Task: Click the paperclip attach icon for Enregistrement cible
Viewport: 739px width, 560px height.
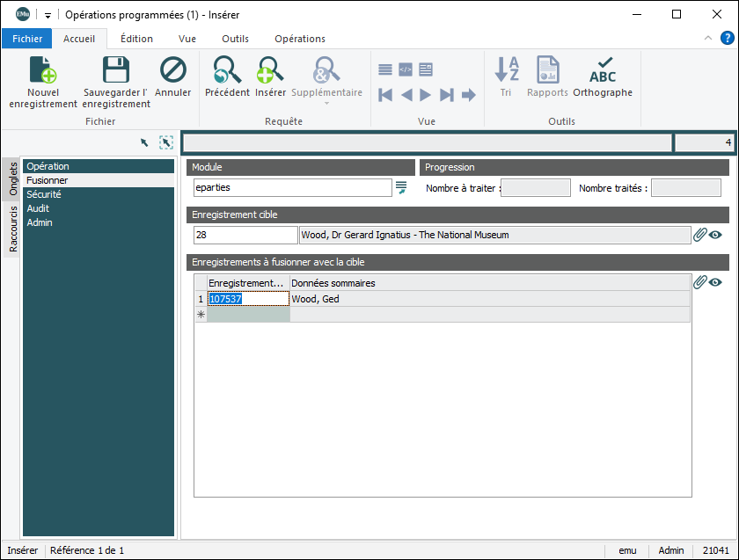Action: tap(700, 235)
